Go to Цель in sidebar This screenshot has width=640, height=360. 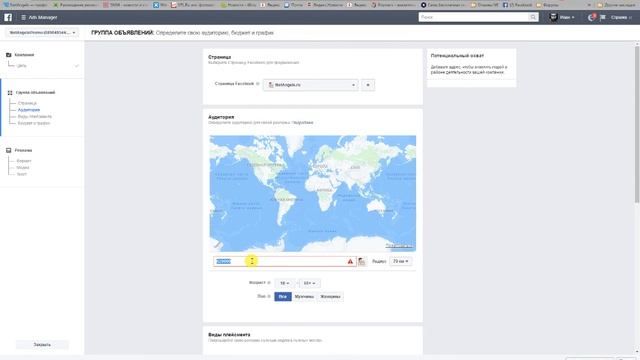click(x=22, y=65)
